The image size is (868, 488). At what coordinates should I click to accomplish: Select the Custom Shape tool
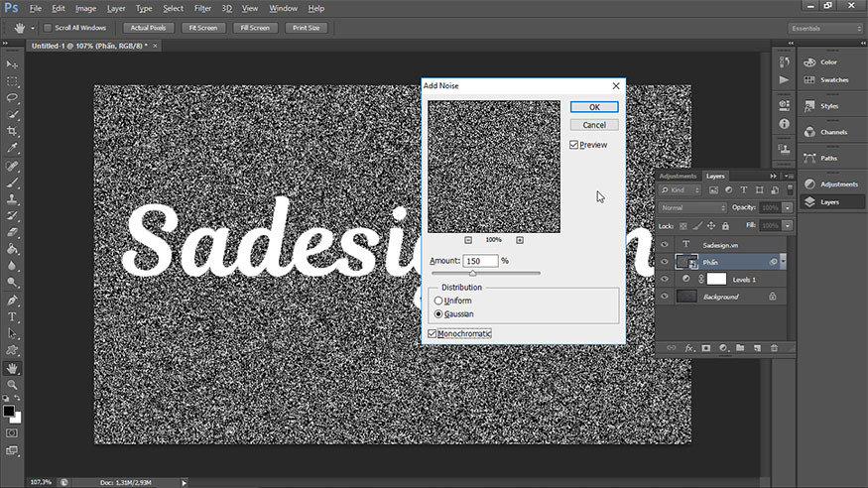tap(12, 350)
